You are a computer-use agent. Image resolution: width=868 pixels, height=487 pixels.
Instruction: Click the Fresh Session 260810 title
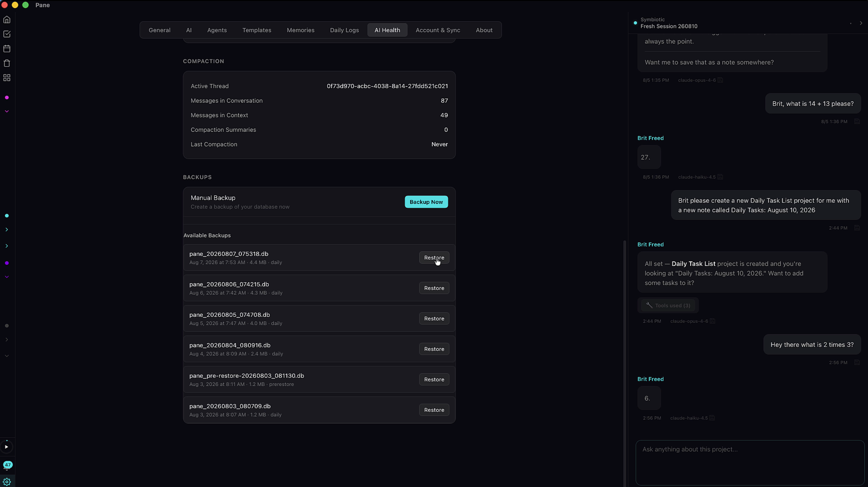[669, 26]
